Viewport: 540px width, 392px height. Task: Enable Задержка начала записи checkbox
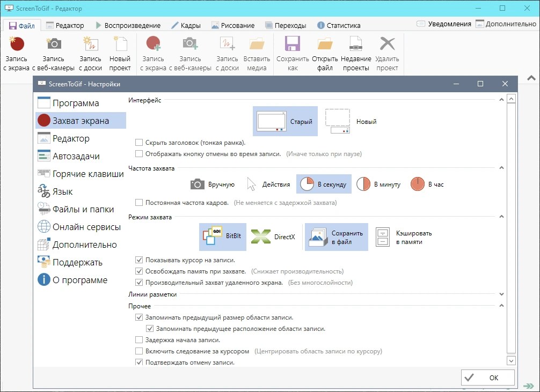139,340
